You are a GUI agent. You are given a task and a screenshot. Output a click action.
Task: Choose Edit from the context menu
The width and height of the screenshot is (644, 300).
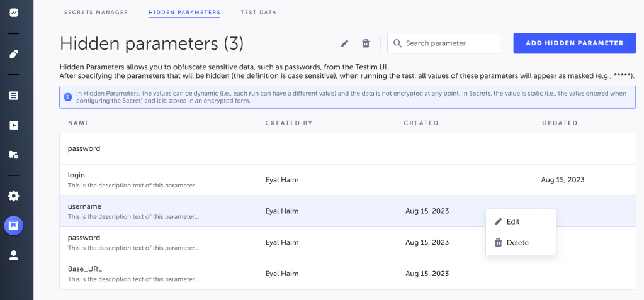[x=512, y=221]
